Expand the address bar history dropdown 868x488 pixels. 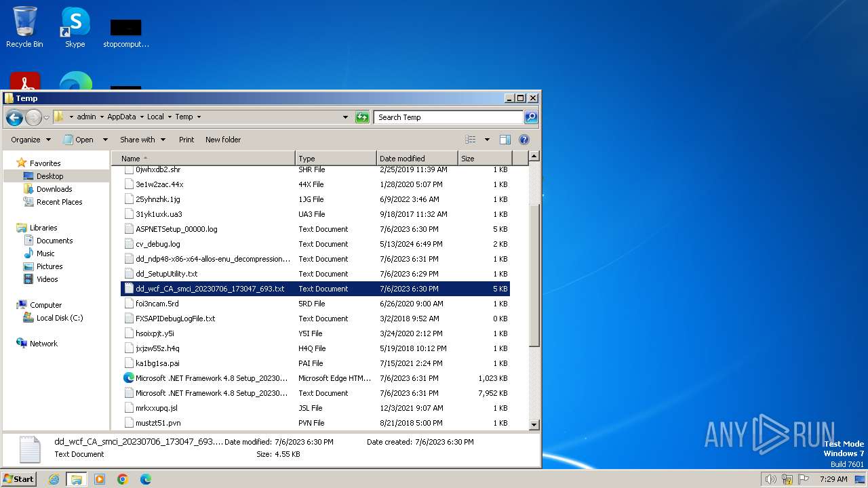346,117
